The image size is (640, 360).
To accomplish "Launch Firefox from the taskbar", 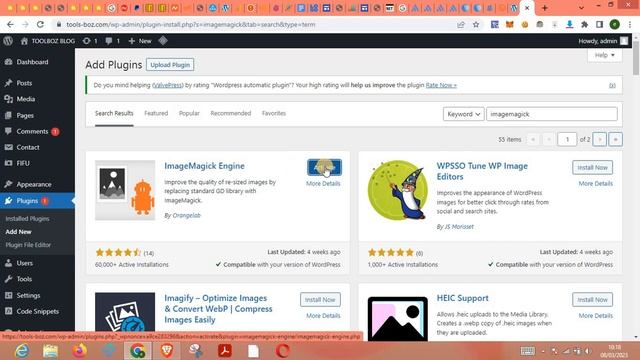I will tap(80, 351).
